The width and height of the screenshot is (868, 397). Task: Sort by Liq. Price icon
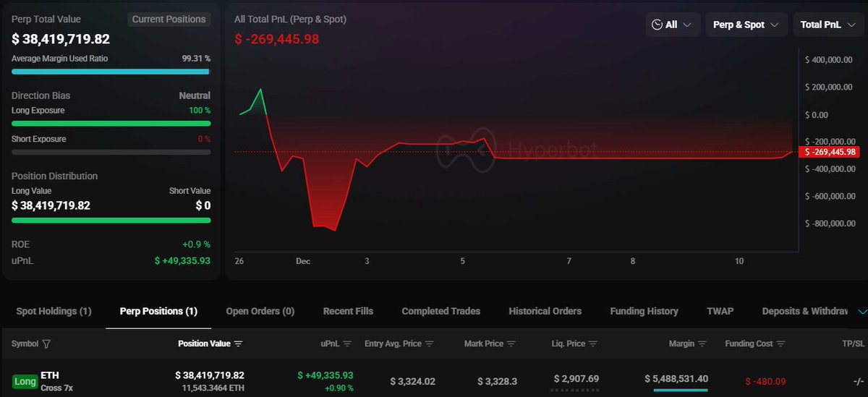tap(594, 344)
